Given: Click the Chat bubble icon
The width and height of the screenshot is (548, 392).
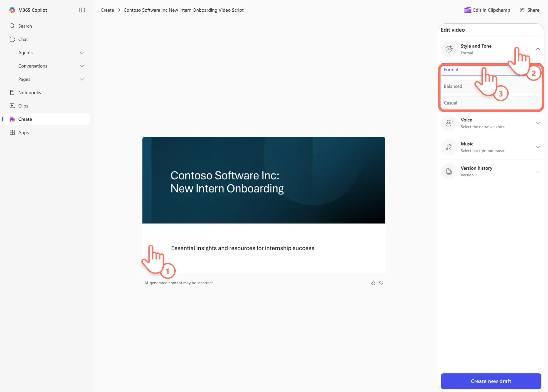Looking at the screenshot, I should point(12,39).
